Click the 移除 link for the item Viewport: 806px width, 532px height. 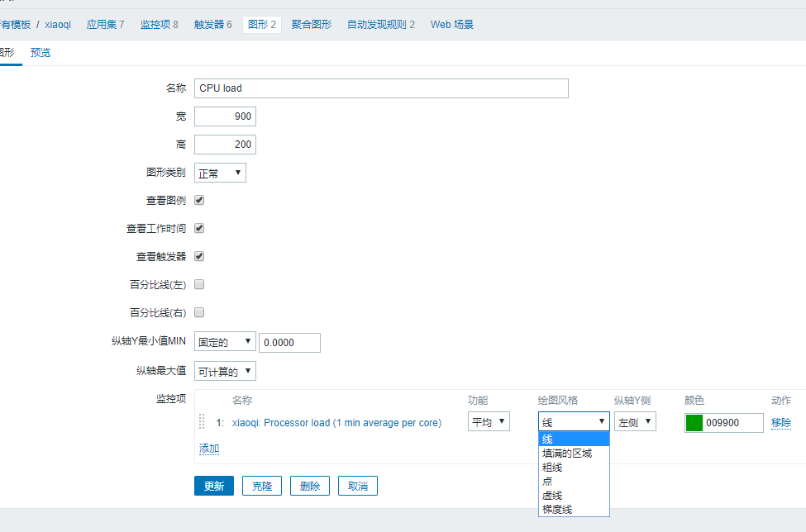coord(781,423)
